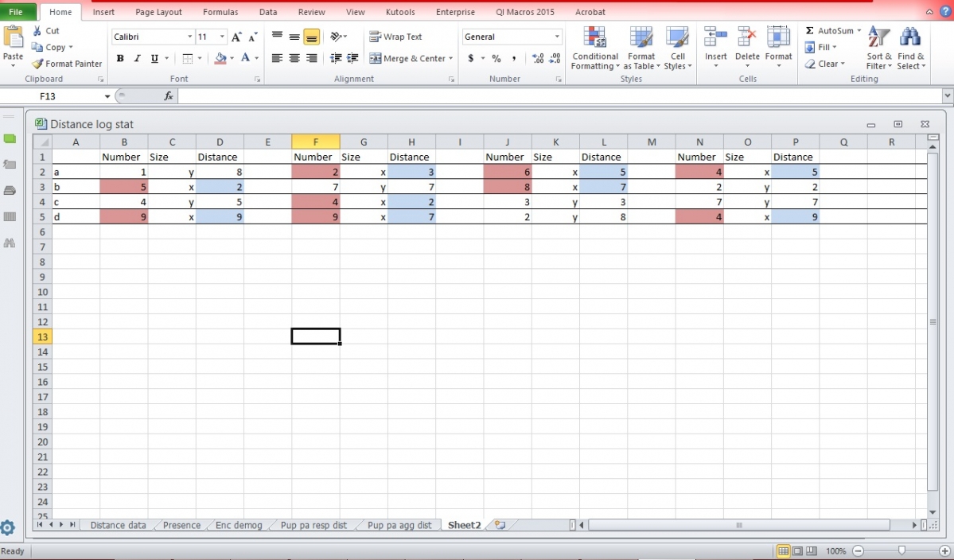Click the Sort & Filter icon
The width and height of the screenshot is (954, 560).
[x=878, y=48]
